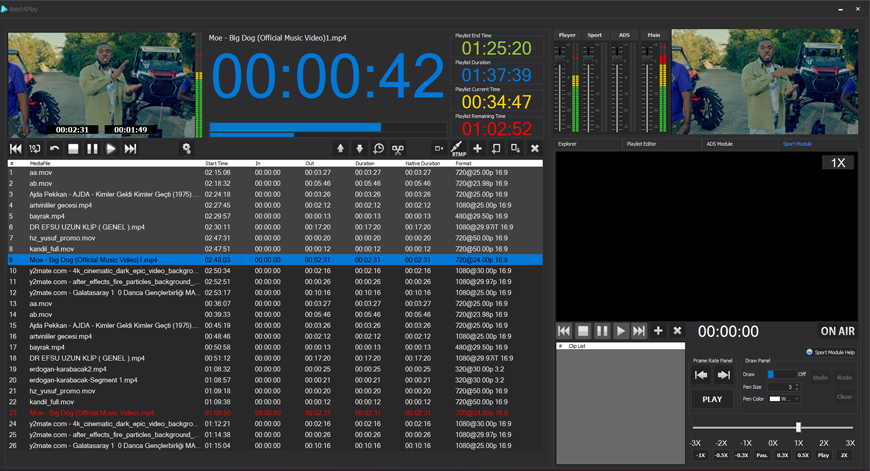Click the clock schedule icon

pyautogui.click(x=379, y=149)
